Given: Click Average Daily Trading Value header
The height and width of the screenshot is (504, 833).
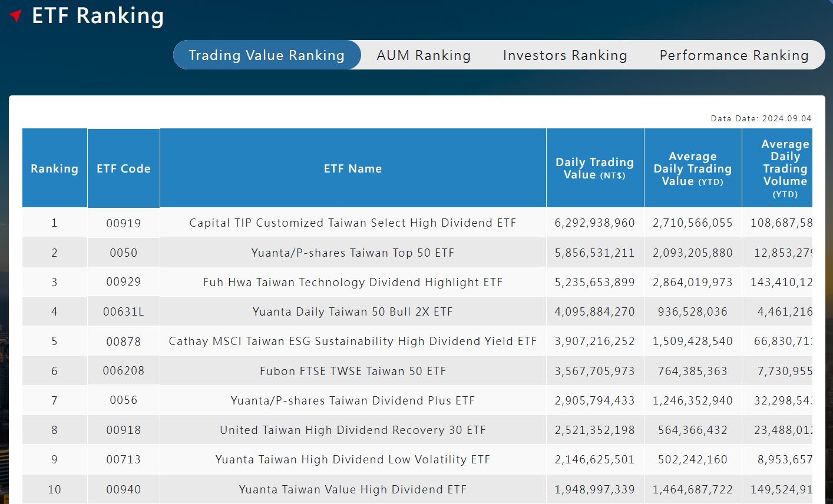Looking at the screenshot, I should (x=692, y=168).
